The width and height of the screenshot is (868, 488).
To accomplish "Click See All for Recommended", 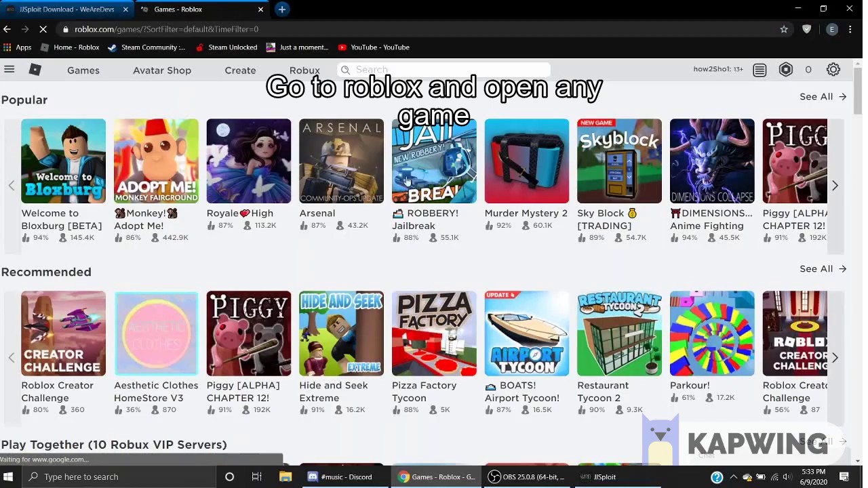I will tap(823, 268).
